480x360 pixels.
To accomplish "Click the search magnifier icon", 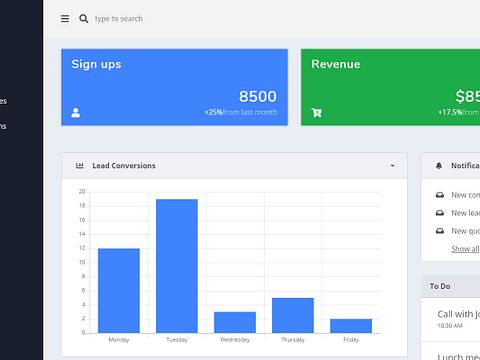I will pos(84,19).
